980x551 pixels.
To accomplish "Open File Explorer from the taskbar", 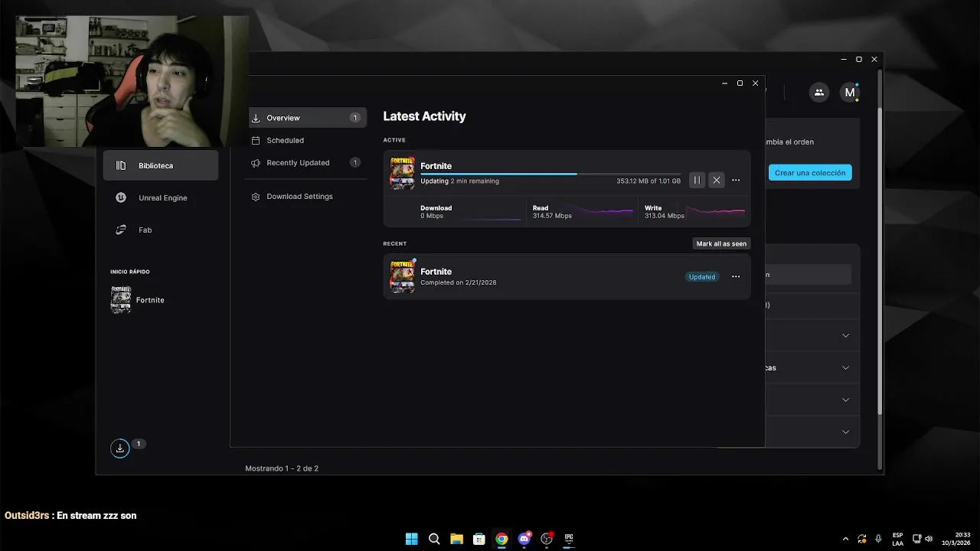I will coord(456,539).
